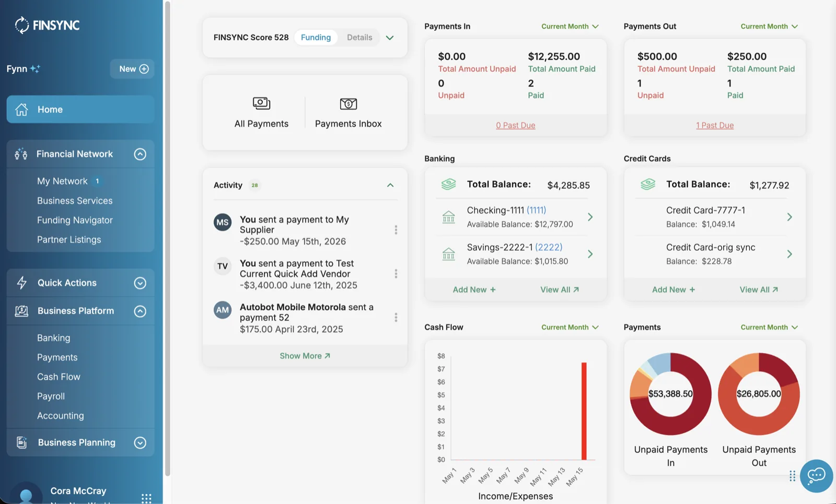Open Business Services

point(75,201)
